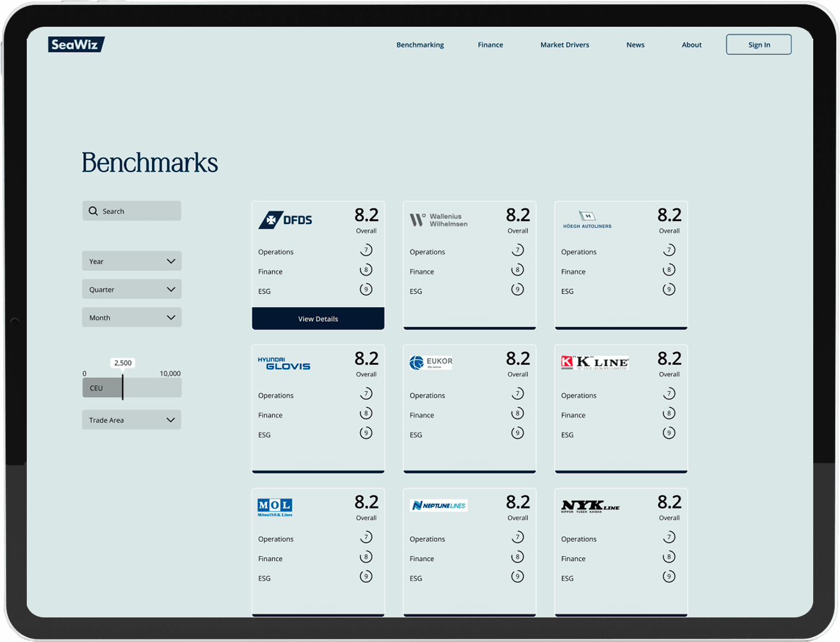This screenshot has height=642, width=840.
Task: Click the Sign In button
Action: pos(759,45)
